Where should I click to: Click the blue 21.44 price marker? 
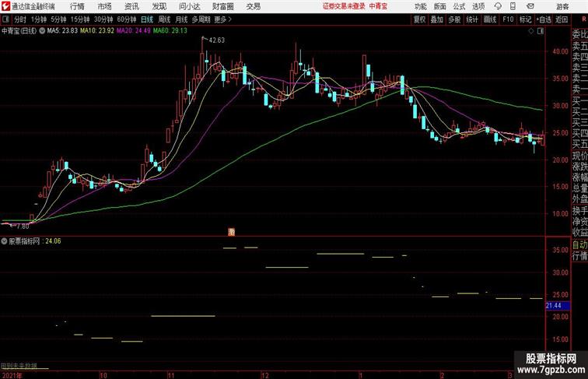(557, 305)
